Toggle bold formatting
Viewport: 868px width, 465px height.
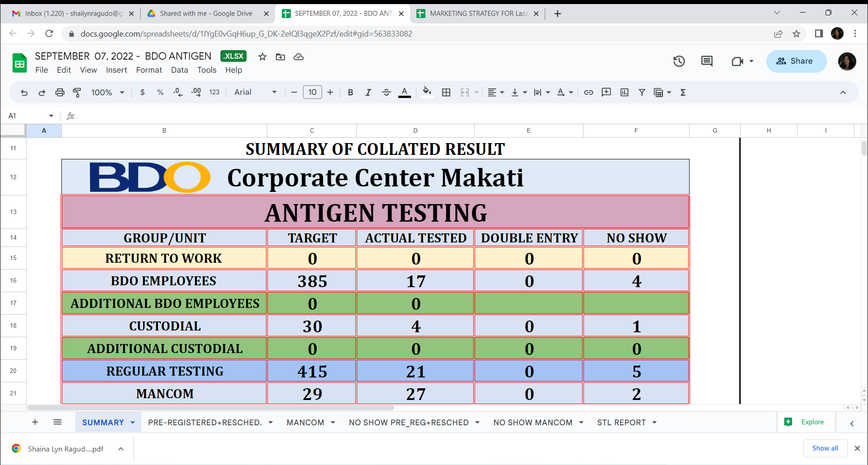350,93
